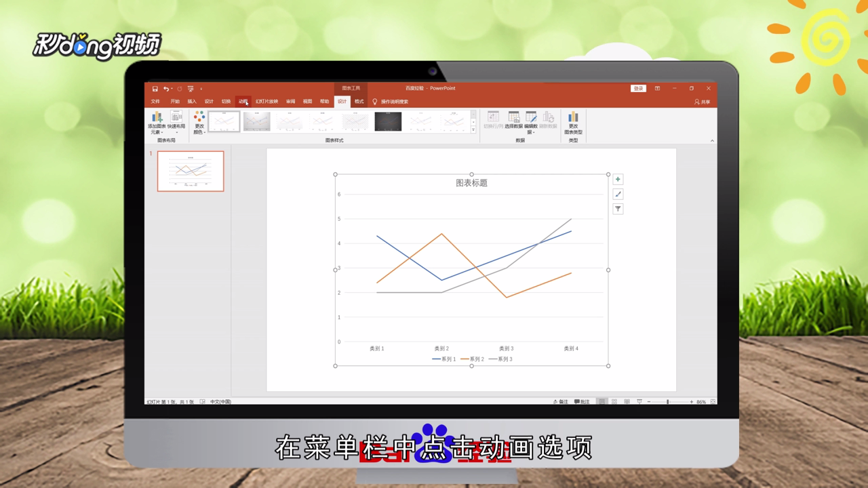Viewport: 868px width, 488px height.
Task: Click the 类别 1 axis label
Action: click(x=377, y=348)
